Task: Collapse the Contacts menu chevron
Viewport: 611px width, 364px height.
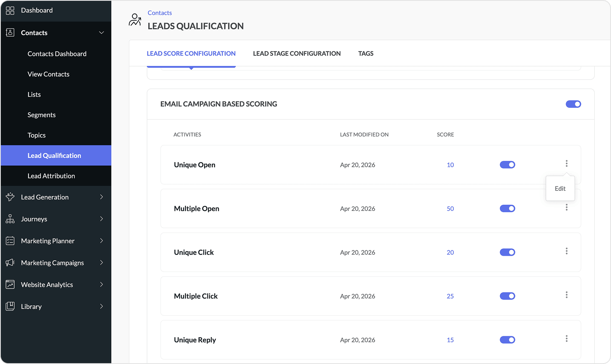Action: (101, 33)
